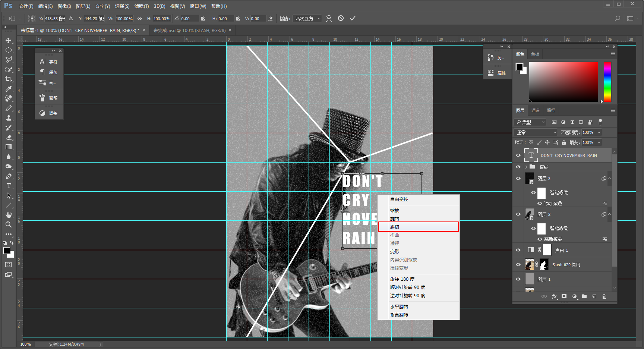644x349 pixels.
Task: Select the Polygonal Lasso tool
Action: [x=9, y=60]
